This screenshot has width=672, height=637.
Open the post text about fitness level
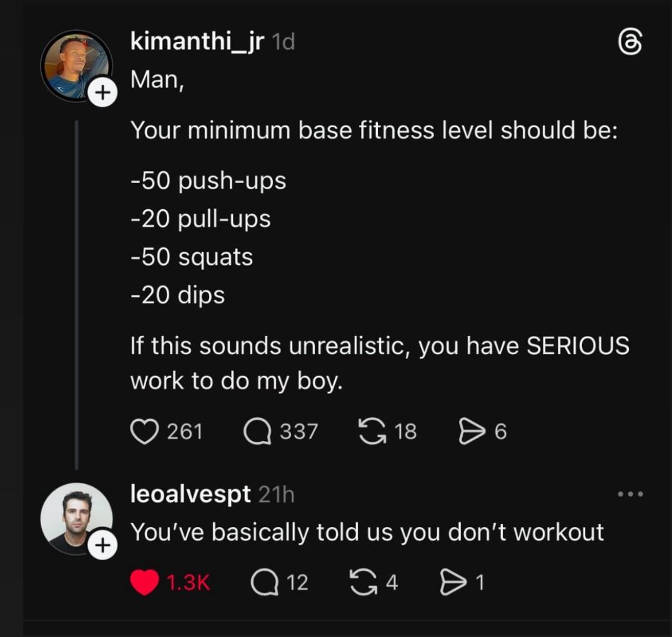(373, 131)
